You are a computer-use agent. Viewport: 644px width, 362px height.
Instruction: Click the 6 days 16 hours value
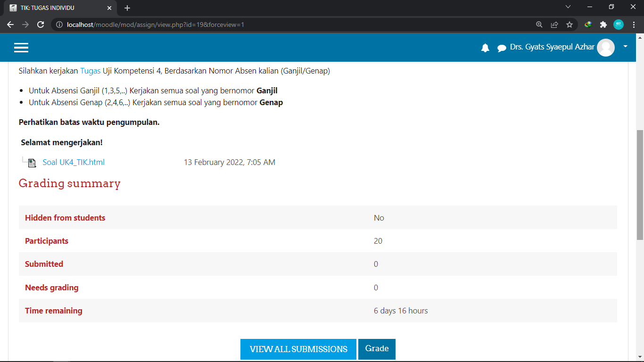tap(401, 311)
